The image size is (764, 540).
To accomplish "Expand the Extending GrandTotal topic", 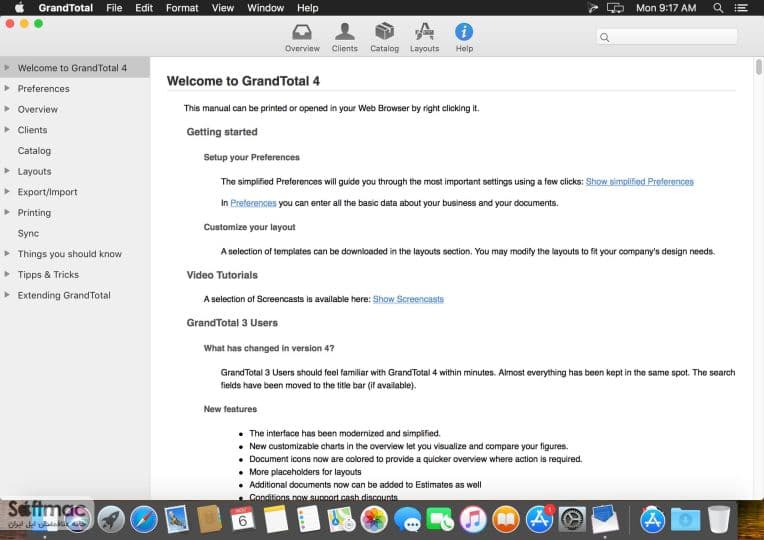I will (7, 295).
